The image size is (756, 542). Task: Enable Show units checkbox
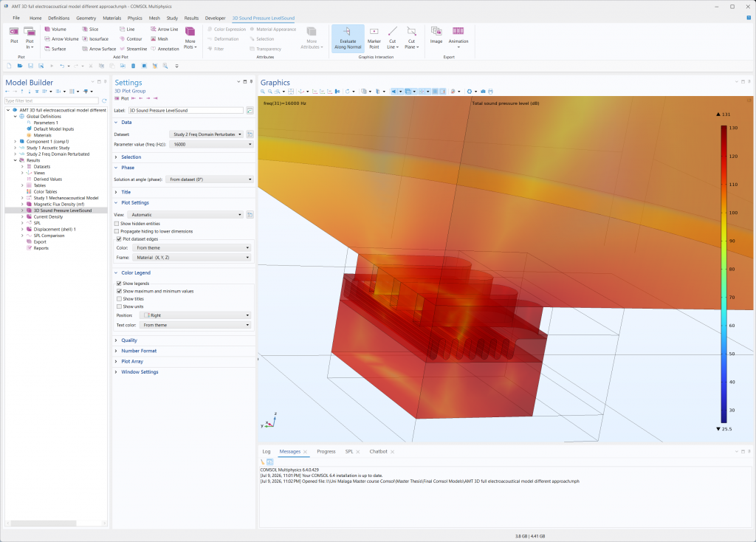(x=119, y=306)
